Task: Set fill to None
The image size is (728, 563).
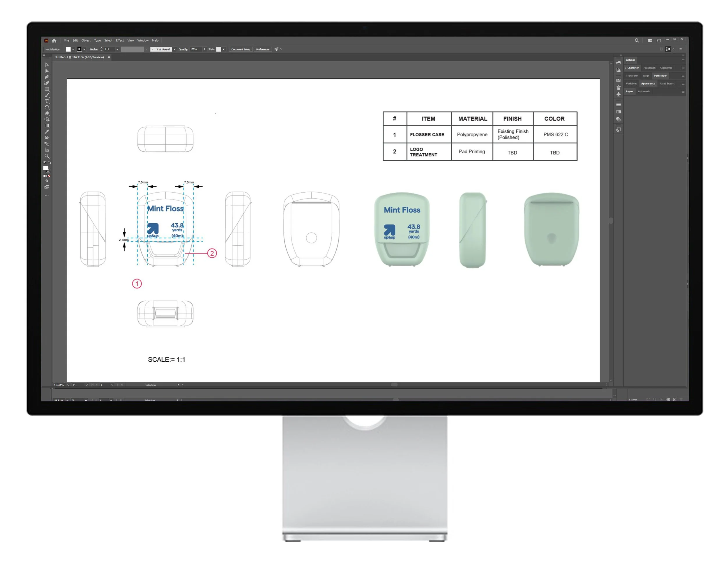Action: (49, 176)
